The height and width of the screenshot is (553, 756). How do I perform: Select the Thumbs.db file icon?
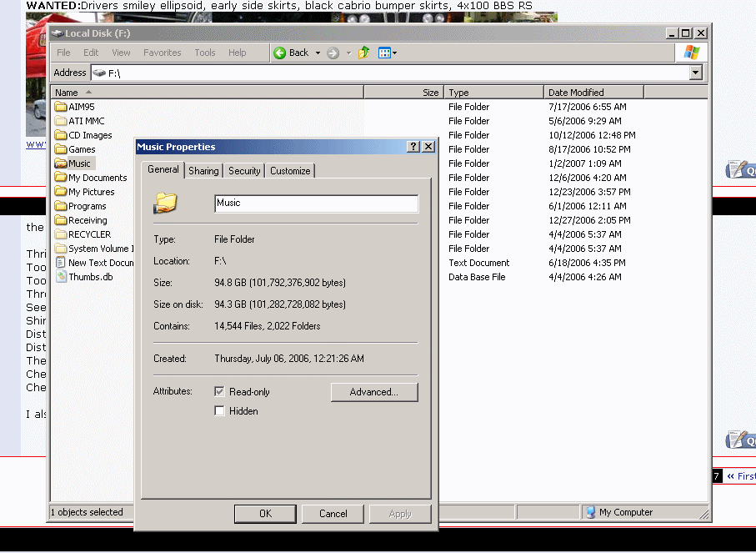tap(61, 277)
